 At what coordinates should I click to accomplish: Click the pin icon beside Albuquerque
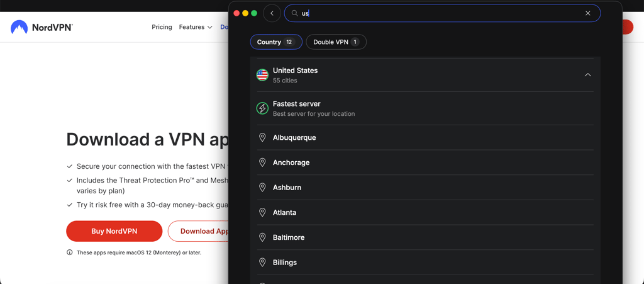click(x=262, y=138)
